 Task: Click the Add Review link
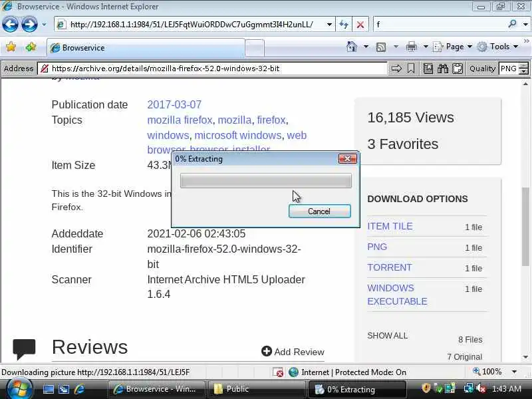click(293, 352)
